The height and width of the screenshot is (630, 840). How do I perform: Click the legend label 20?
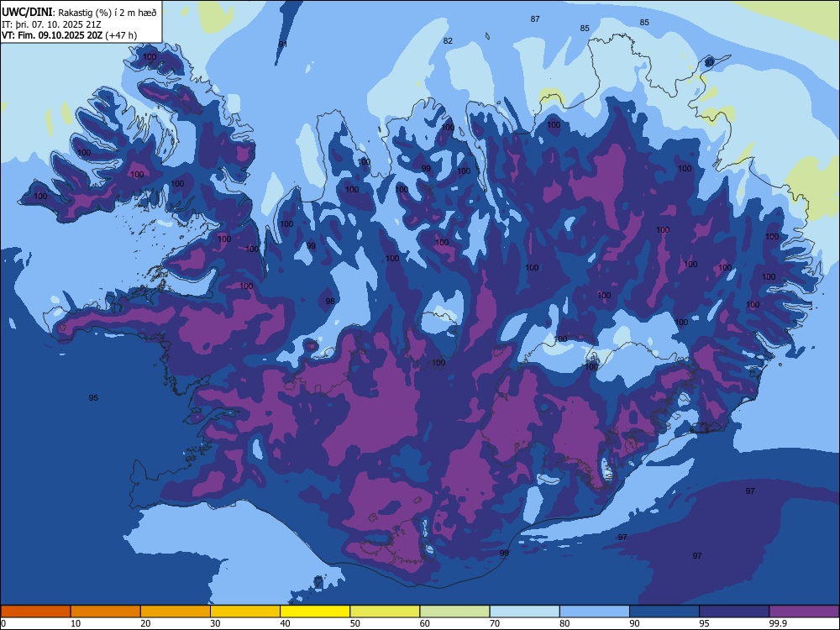click(145, 623)
